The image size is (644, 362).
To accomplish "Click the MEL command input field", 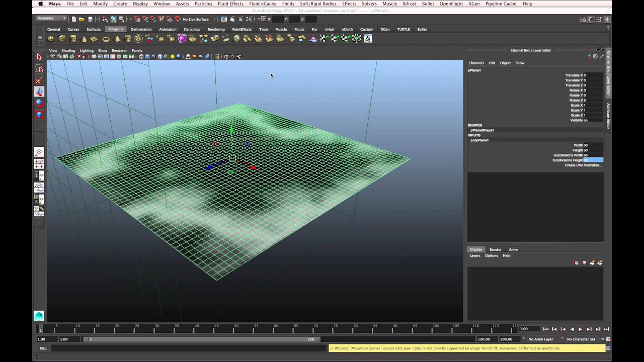I will point(189,348).
